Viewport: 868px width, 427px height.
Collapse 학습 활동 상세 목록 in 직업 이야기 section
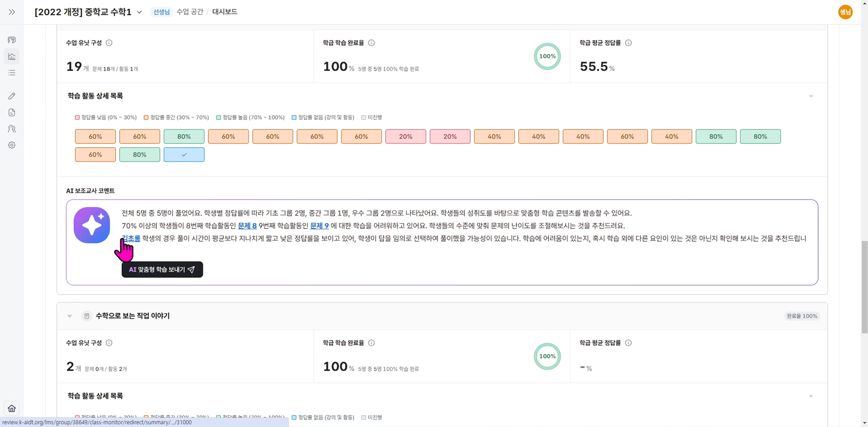(811, 396)
